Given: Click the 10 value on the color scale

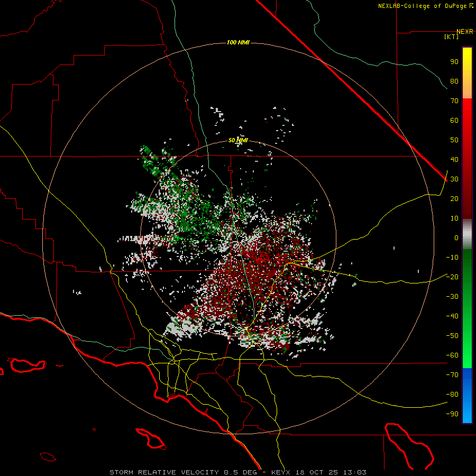Looking at the screenshot, I should tap(454, 218).
